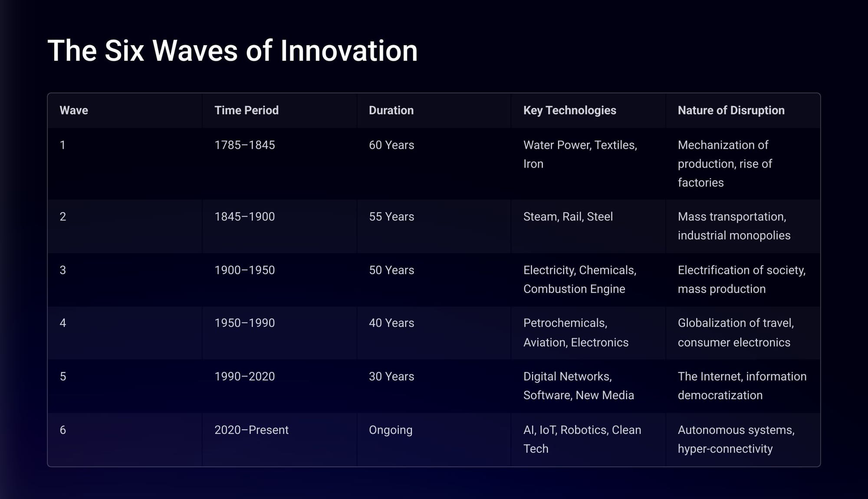Viewport: 868px width, 499px height.
Task: Select the '1950–1990' time period cell
Action: 279,333
